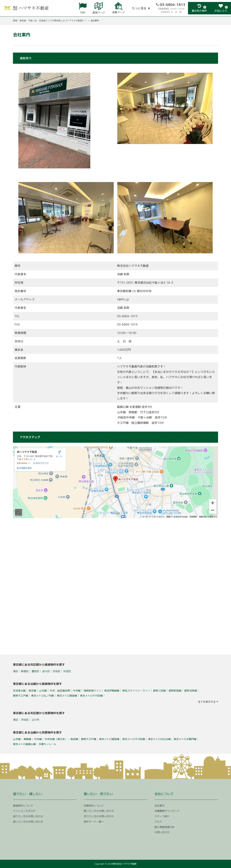Click the ルート directions icon on the map
Viewport: 231px width, 868px height.
point(59,453)
